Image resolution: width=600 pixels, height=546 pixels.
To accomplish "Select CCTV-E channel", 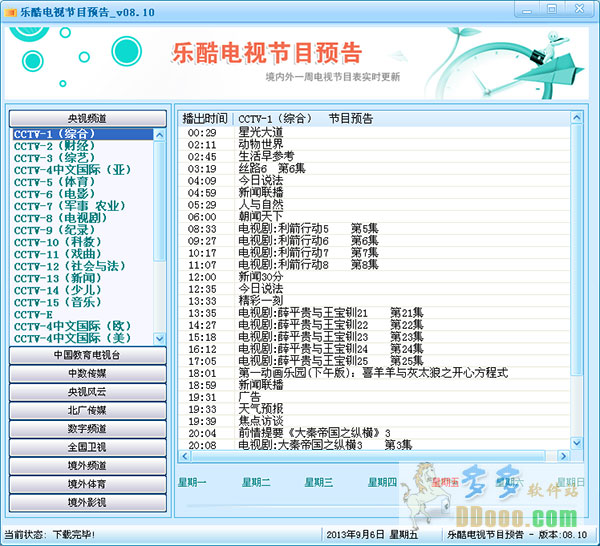I will coord(83,315).
